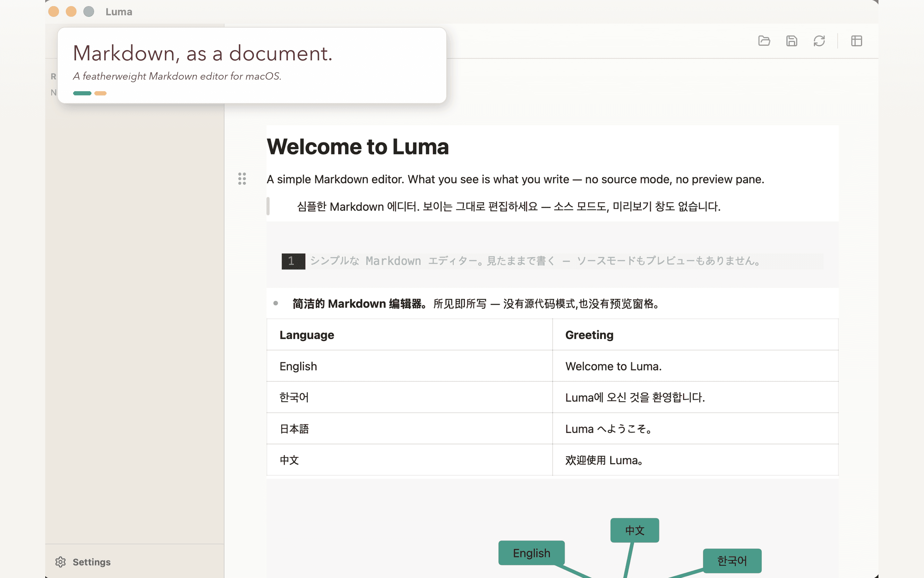Click the 'English' diagram node

click(x=532, y=553)
